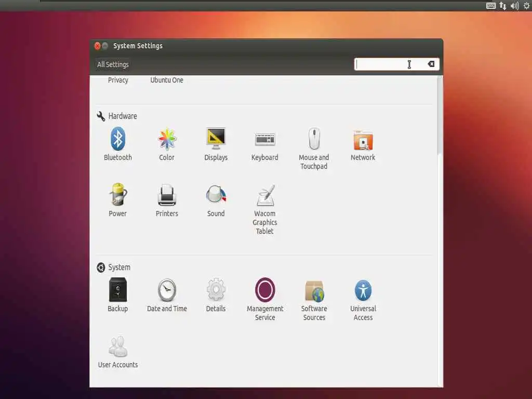Open the Ubuntu One label
Viewport: 532px width, 399px height.
(x=167, y=80)
